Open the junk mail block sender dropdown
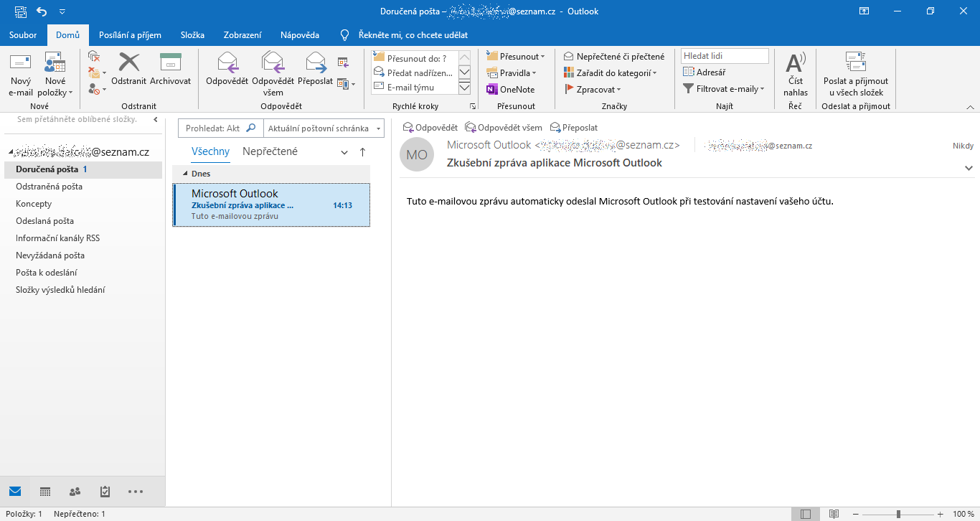Viewport: 980px width, 521px height. (97, 89)
